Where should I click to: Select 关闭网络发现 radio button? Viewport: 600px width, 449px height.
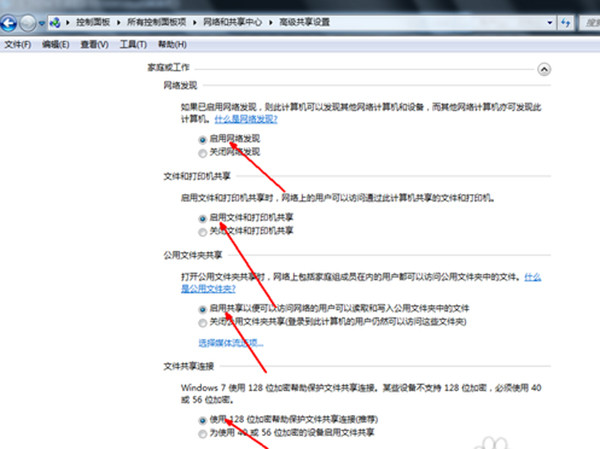point(203,154)
